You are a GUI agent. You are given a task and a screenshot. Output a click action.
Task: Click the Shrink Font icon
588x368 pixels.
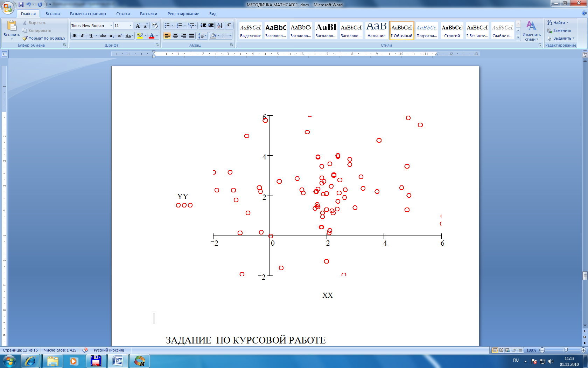pos(146,26)
